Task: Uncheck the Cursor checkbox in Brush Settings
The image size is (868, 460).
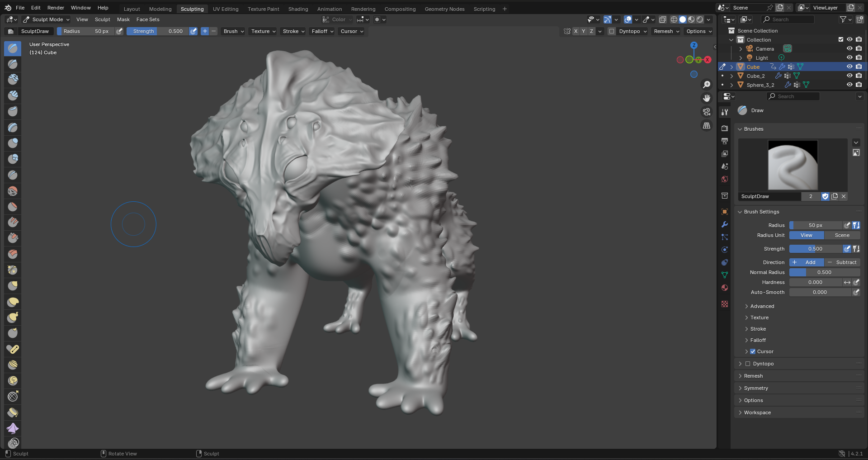Action: pos(753,351)
